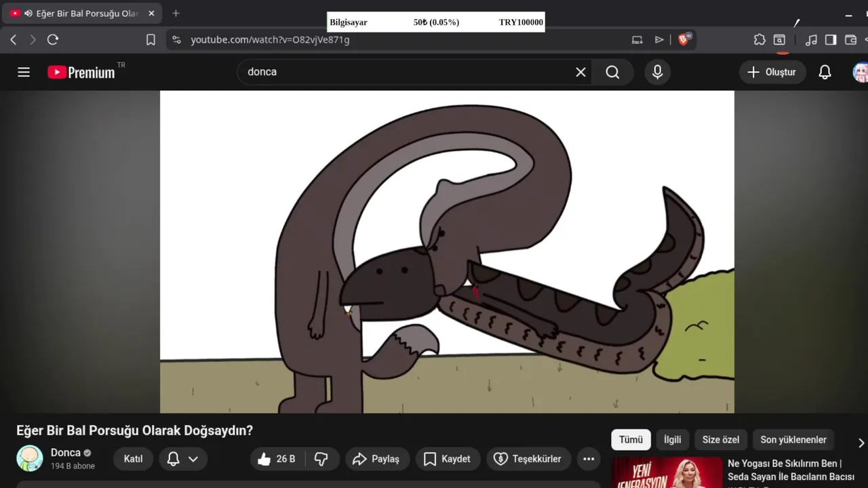Click the address bar URL

coord(270,40)
